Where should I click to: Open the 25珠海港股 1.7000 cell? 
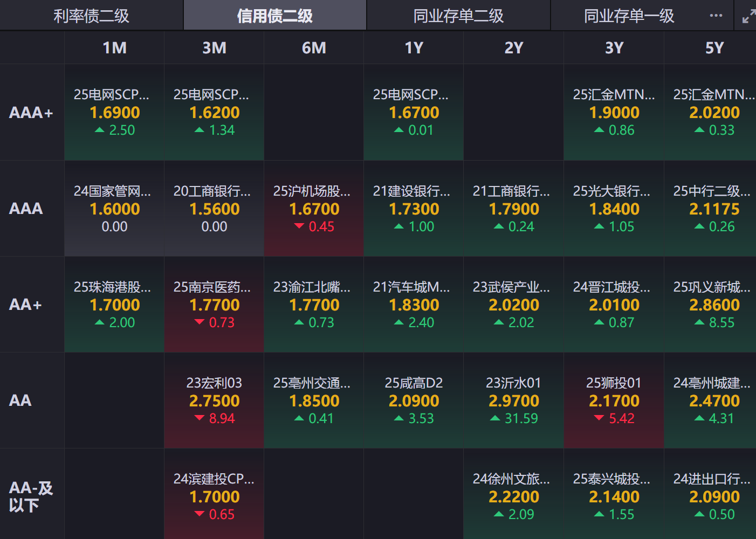click(114, 305)
